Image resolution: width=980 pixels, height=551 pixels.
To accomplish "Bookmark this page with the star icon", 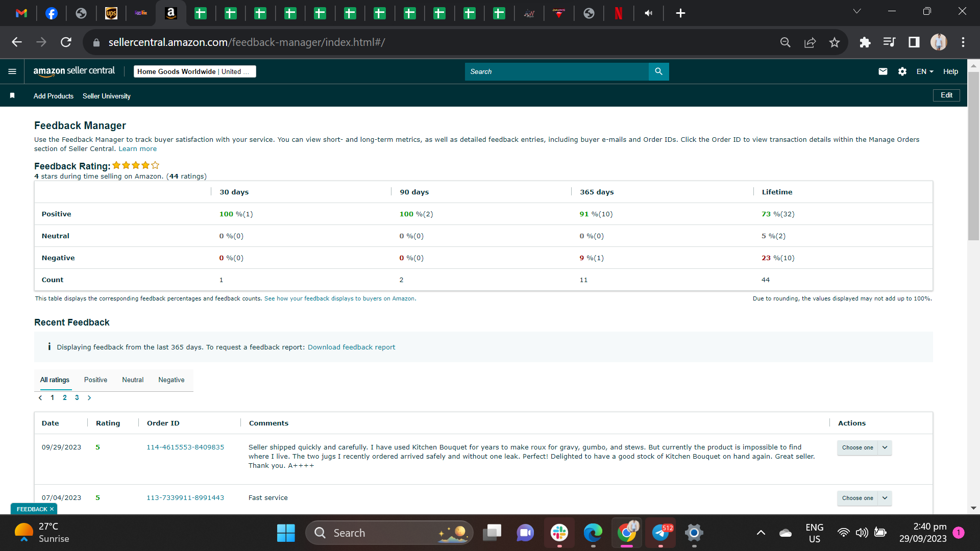I will [x=835, y=42].
